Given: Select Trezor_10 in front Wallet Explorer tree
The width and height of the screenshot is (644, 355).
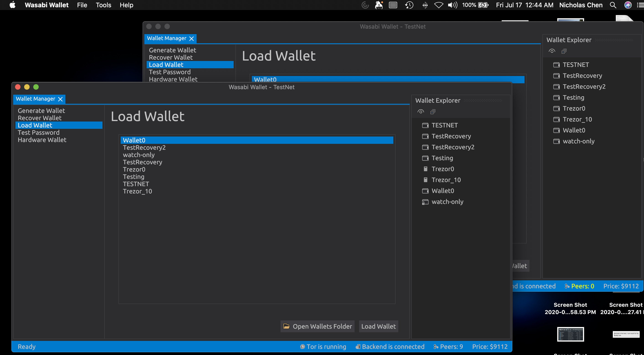Looking at the screenshot, I should tap(446, 180).
